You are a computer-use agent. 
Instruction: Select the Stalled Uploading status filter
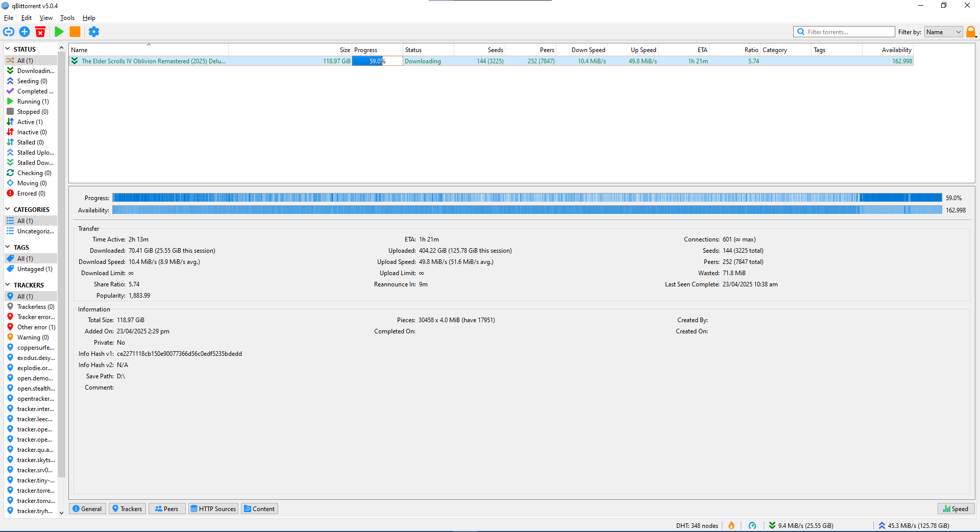pos(31,153)
